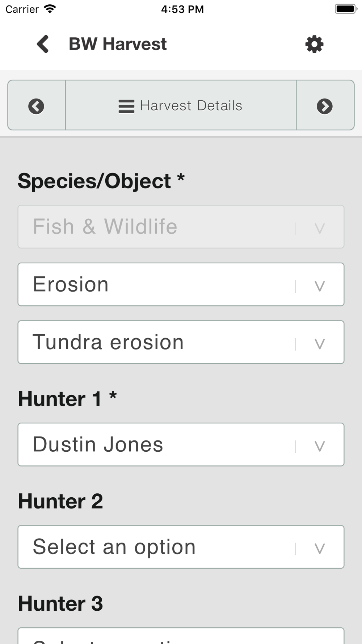This screenshot has height=644, width=362.
Task: Tap the chevron in Fish & Wildlife field
Action: click(319, 228)
